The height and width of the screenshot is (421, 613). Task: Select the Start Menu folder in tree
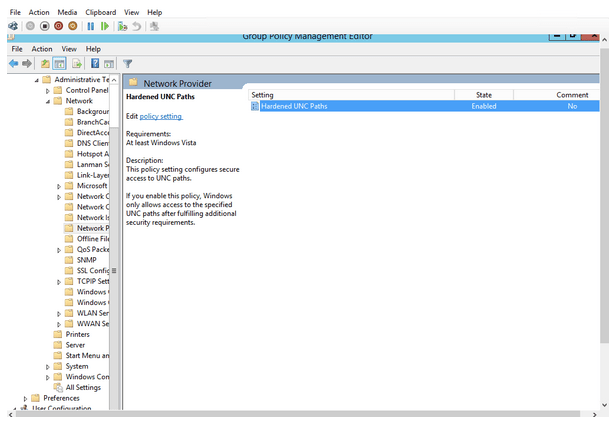[81, 355]
